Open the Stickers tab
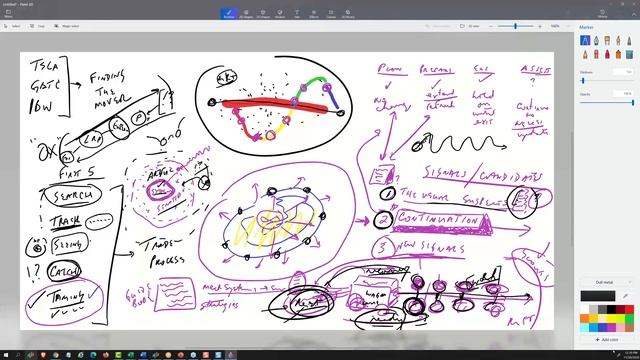Image resolution: width=640 pixels, height=360 pixels. click(x=280, y=13)
